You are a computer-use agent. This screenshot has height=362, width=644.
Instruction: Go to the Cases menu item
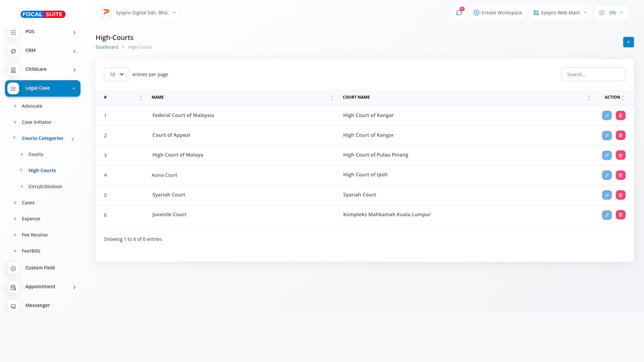pos(28,203)
